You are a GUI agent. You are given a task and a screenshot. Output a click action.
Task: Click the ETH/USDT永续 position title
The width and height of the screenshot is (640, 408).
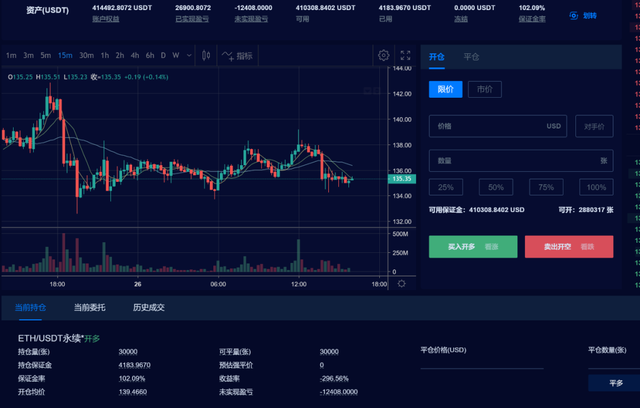pos(51,338)
